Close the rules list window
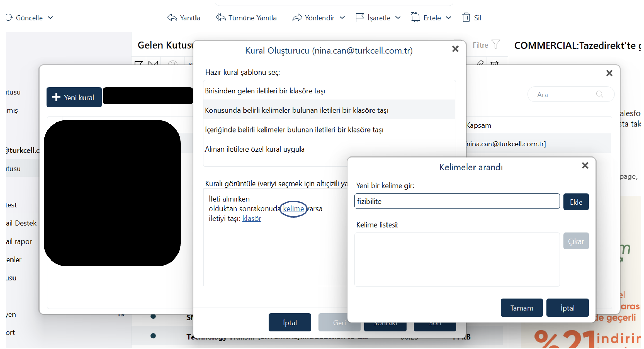 point(609,73)
